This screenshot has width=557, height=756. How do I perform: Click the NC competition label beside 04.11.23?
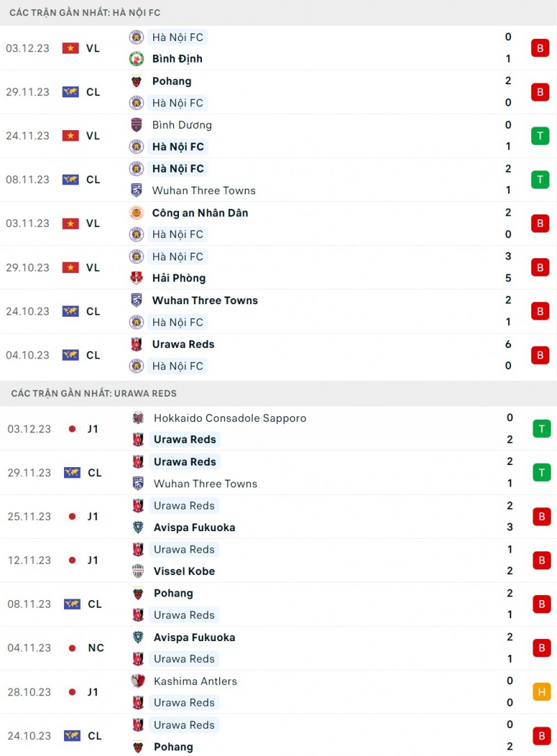96,648
